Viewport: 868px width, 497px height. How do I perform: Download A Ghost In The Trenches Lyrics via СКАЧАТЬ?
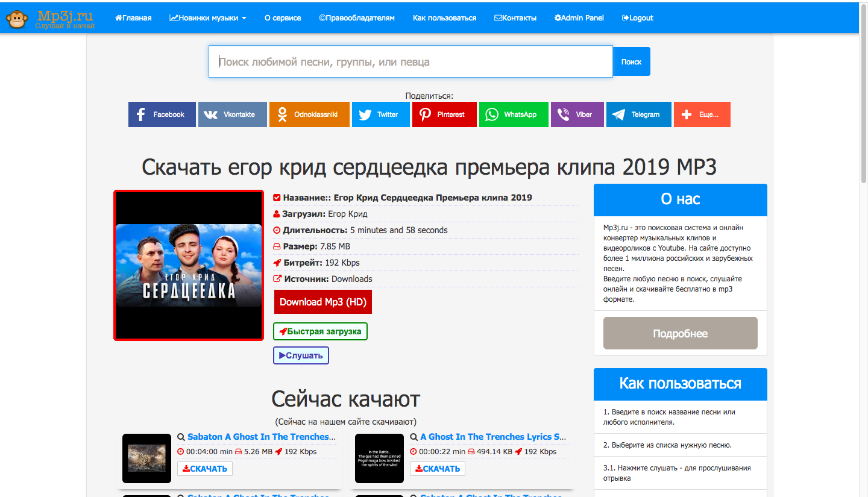pyautogui.click(x=438, y=469)
